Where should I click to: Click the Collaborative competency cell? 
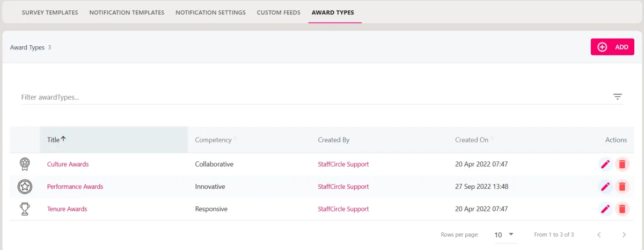[x=214, y=164]
